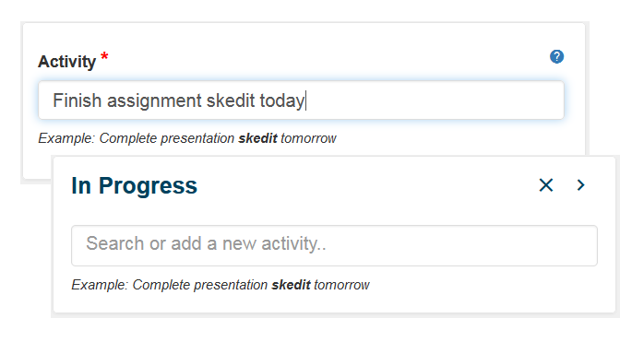
Task: Select the example hint text below Activity field
Action: click(187, 138)
